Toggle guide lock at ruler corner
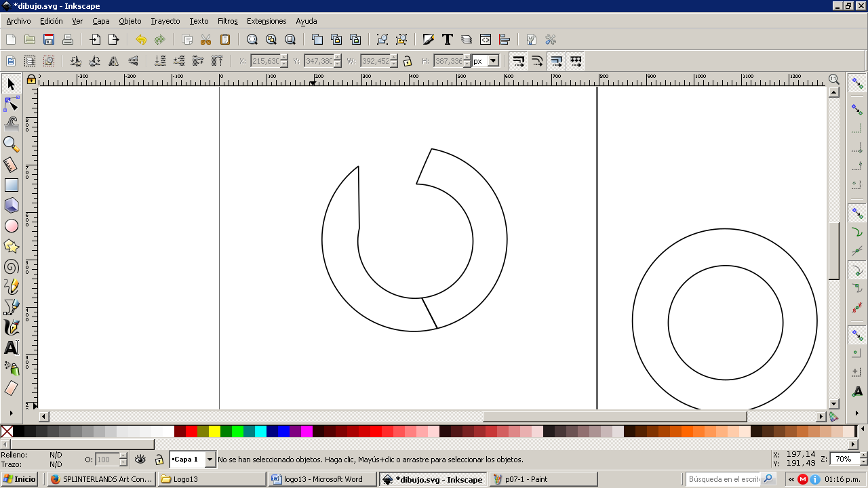Viewport: 868px width, 488px height. (31, 80)
